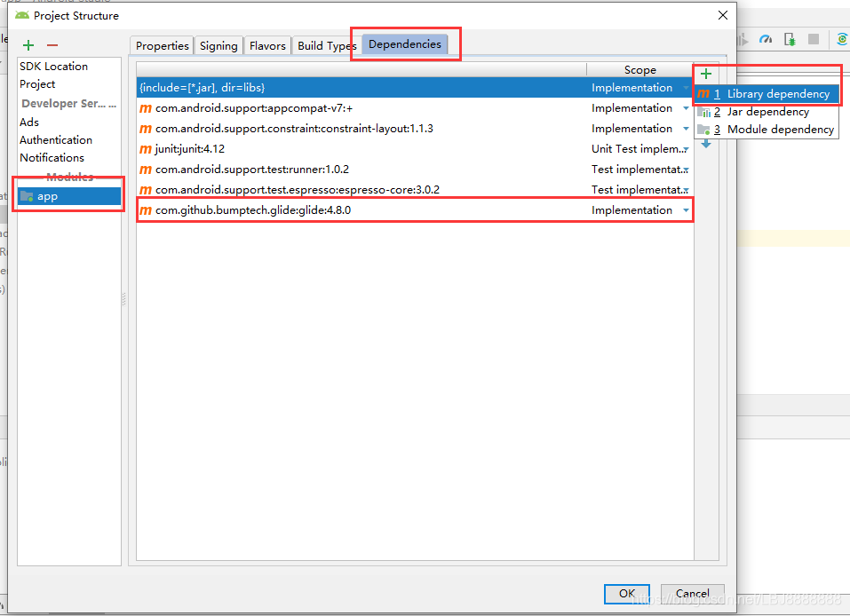Click the Maven icon beside espresso-core dependency
The width and height of the screenshot is (850, 616).
[146, 190]
